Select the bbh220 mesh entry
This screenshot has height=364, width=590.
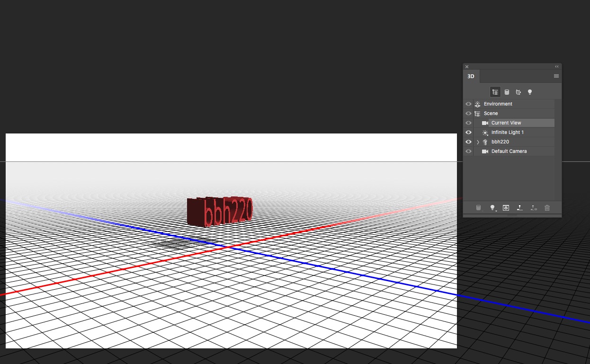(514, 142)
